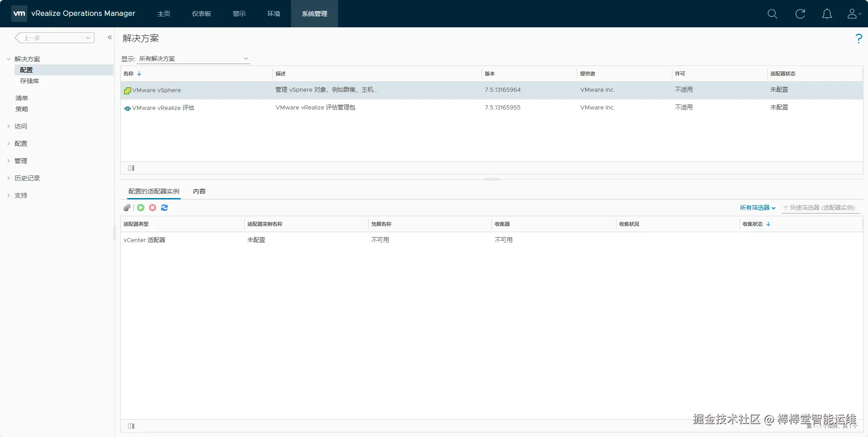Image resolution: width=868 pixels, height=437 pixels.
Task: Open 存储库 in the navigation tree
Action: point(30,81)
